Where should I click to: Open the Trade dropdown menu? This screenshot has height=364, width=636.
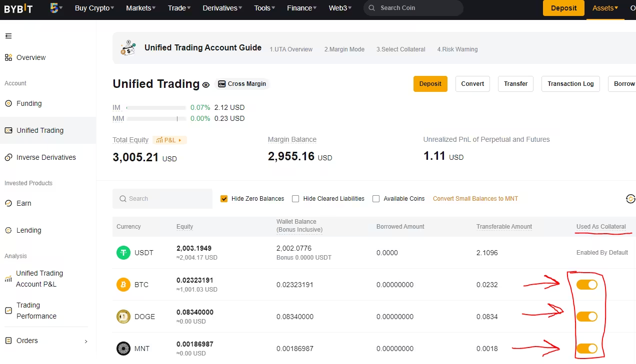click(x=179, y=8)
